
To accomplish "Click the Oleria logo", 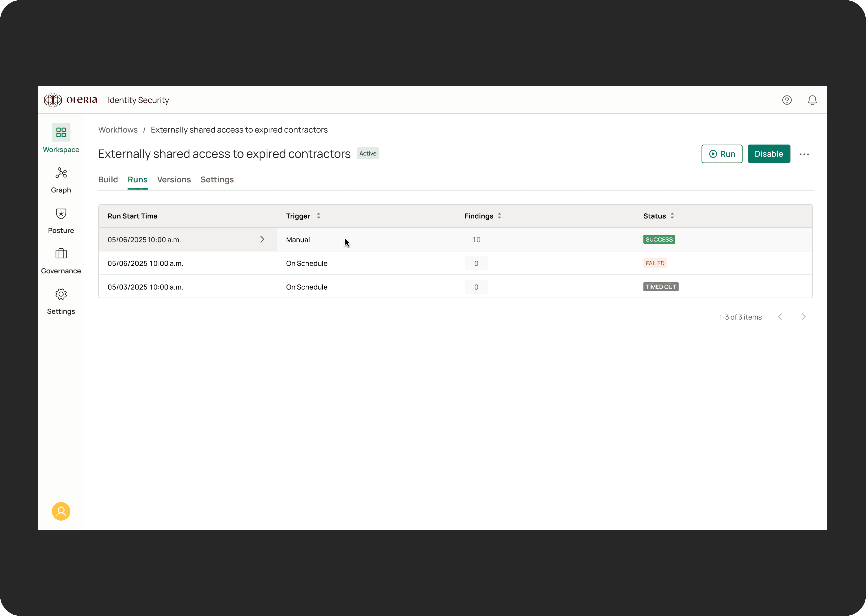I will click(x=71, y=100).
